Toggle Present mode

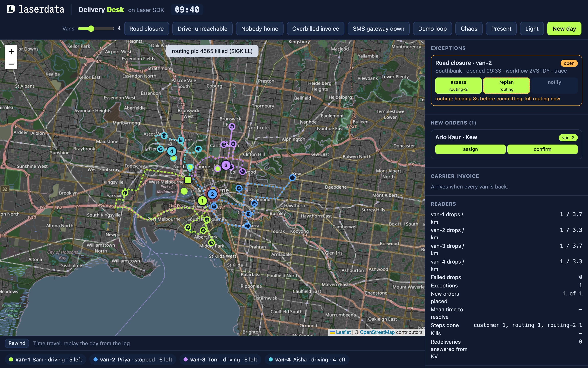[501, 29]
